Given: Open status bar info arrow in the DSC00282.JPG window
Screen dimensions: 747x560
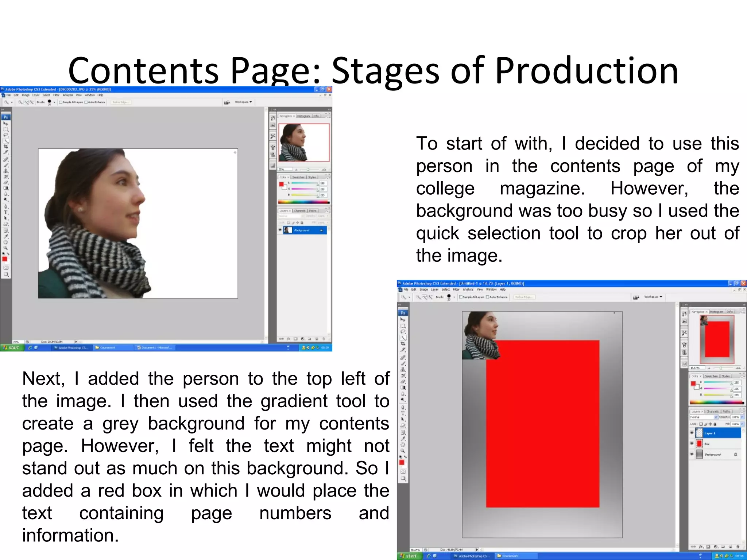Looking at the screenshot, I should (x=76, y=342).
